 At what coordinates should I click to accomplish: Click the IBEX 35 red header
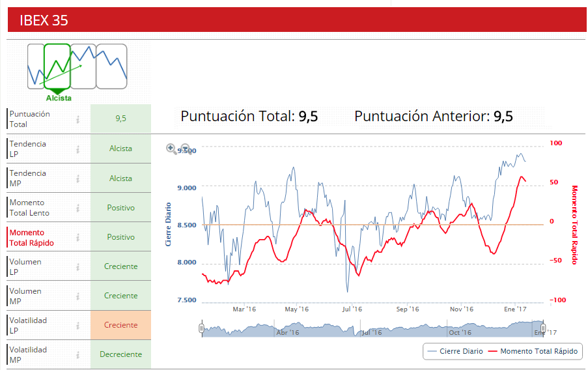tap(297, 20)
